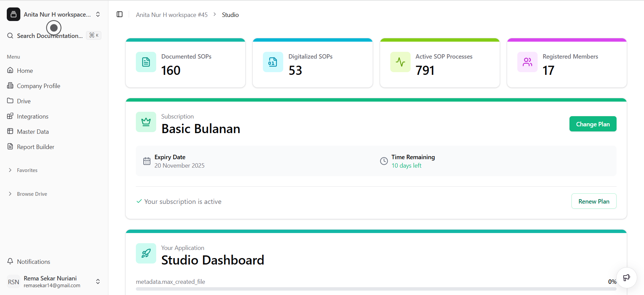Image resolution: width=644 pixels, height=295 pixels.
Task: Click the Documented SOPs document icon
Action: (x=146, y=62)
